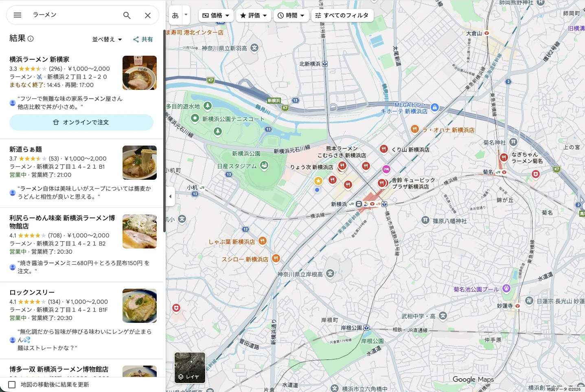The height and width of the screenshot is (392, 585).
Task: Select 舎鈴 キュービックプラザ restaurant pin
Action: pos(382,183)
